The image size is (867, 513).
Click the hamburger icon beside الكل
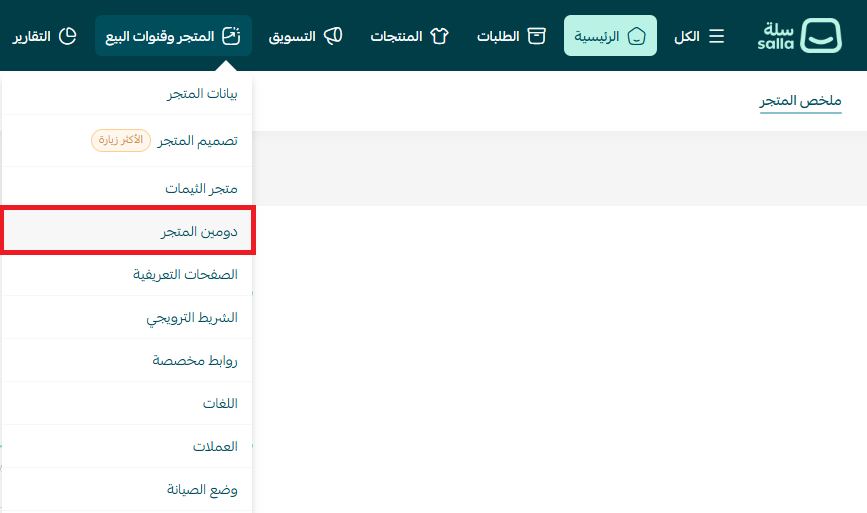pos(717,36)
